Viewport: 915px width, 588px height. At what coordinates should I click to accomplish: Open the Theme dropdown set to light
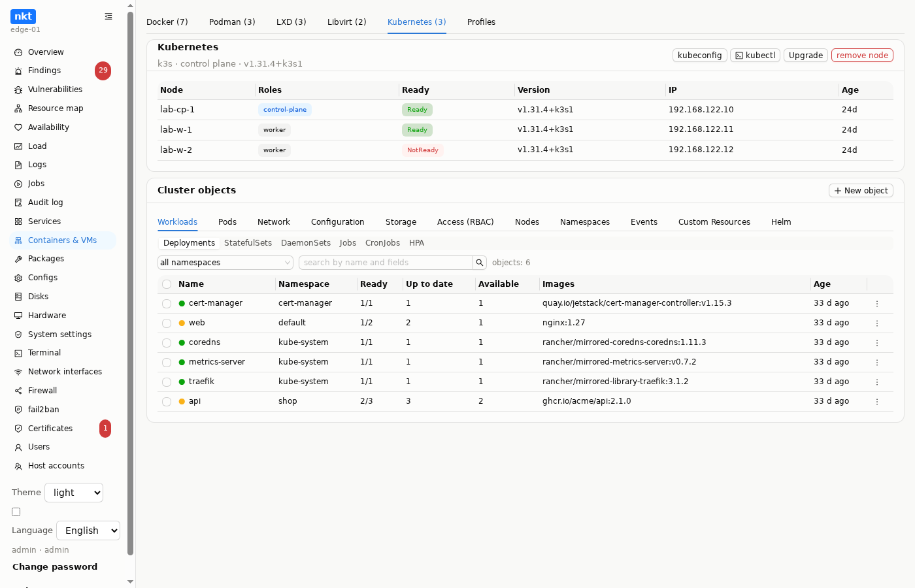pyautogui.click(x=74, y=493)
